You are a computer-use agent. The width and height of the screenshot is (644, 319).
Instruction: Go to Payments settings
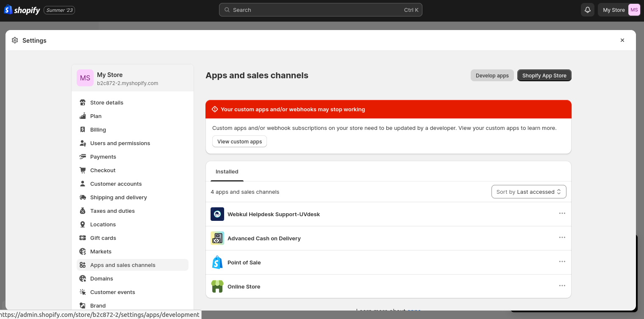133,157
